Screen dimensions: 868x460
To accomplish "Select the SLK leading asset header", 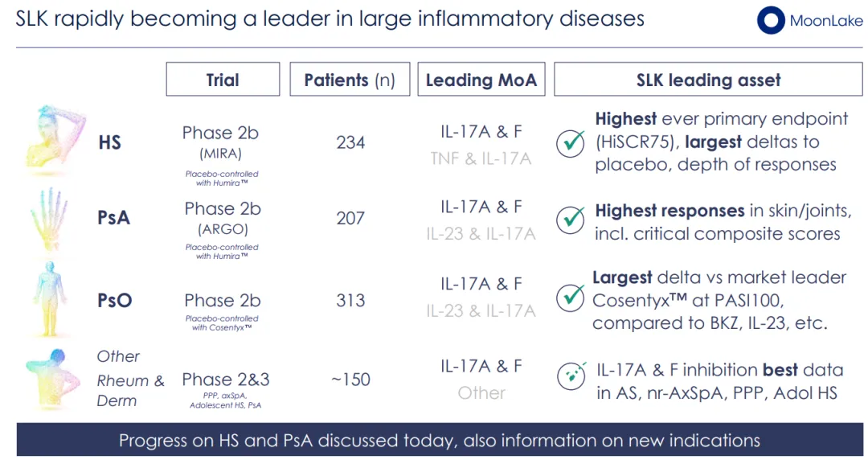I will pyautogui.click(x=708, y=80).
